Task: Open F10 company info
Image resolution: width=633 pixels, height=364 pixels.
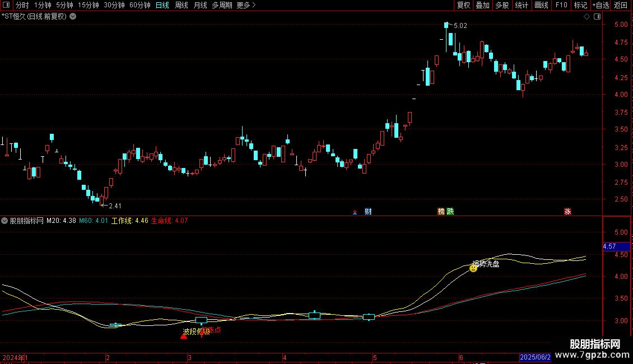Action: click(x=561, y=5)
